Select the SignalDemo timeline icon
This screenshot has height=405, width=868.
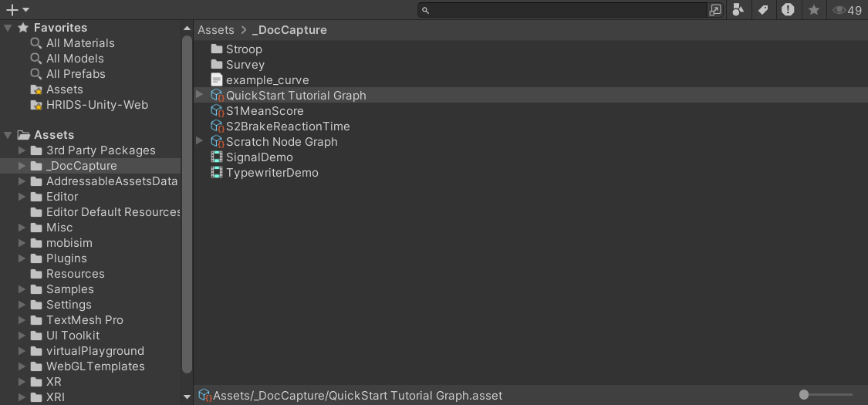click(x=217, y=157)
